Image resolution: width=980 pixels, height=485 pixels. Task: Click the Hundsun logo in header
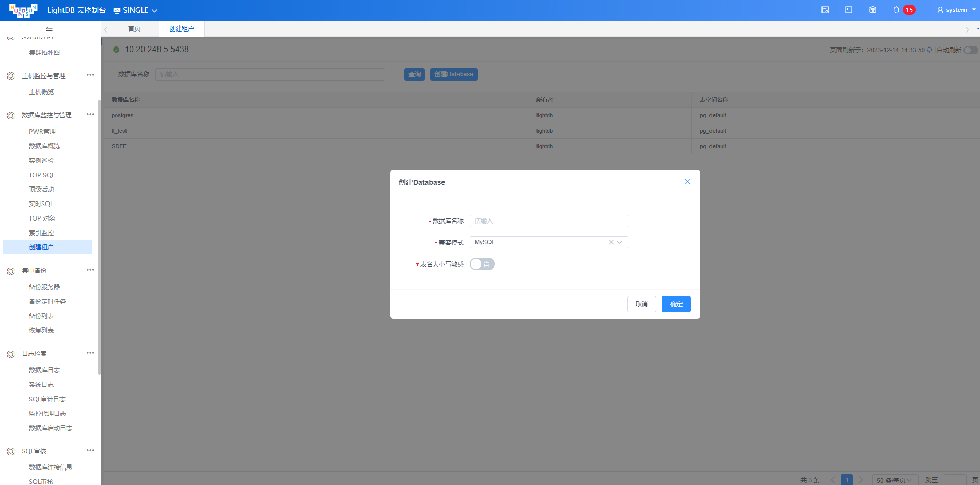coord(23,10)
